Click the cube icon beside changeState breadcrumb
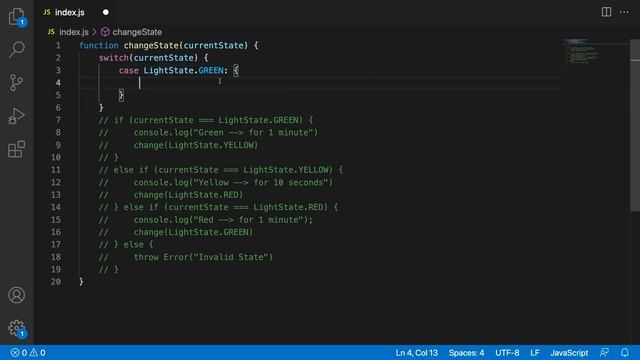Viewport: 640px width, 360px height. pyautogui.click(x=105, y=32)
